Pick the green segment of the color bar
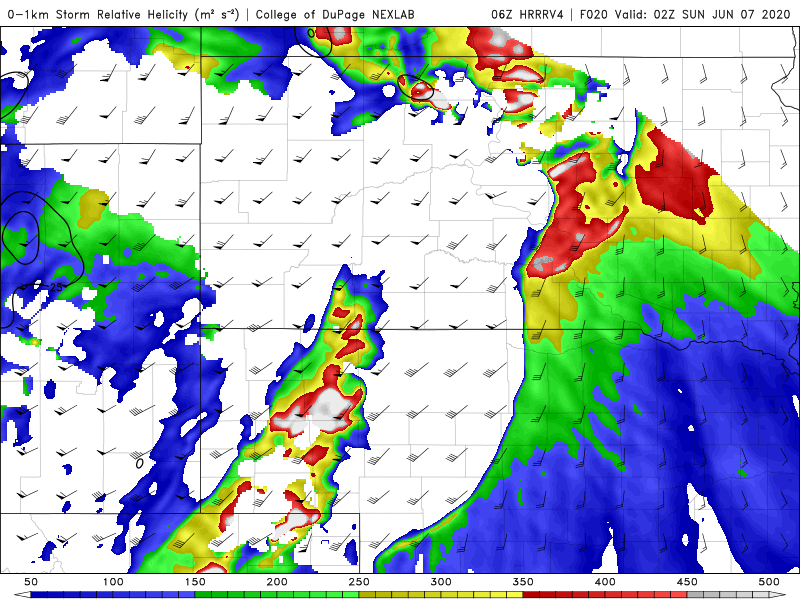 pyautogui.click(x=277, y=595)
